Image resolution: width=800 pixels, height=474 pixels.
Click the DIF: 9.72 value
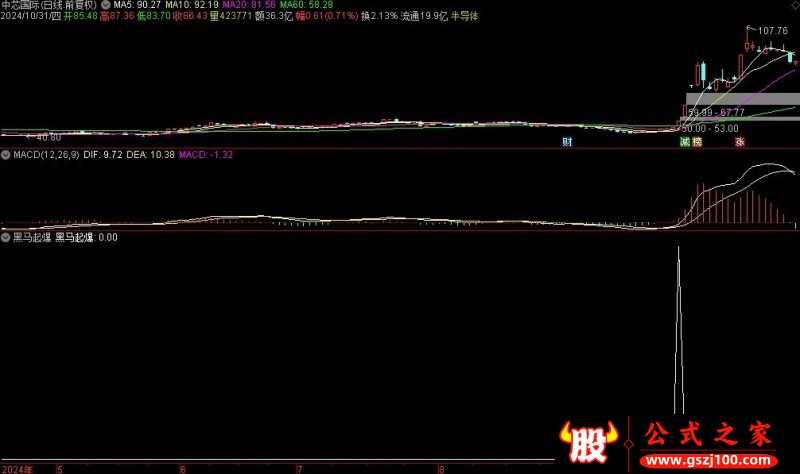(x=103, y=155)
